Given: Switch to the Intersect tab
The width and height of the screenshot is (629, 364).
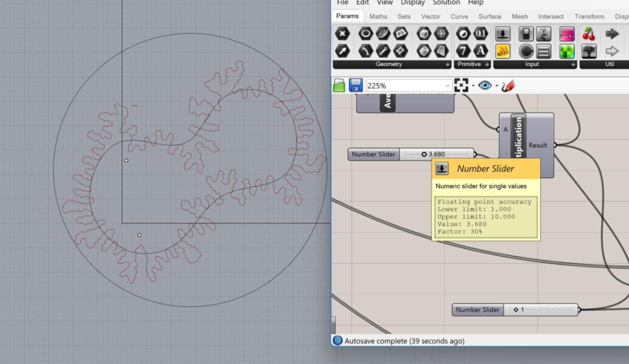Looking at the screenshot, I should click(x=551, y=16).
